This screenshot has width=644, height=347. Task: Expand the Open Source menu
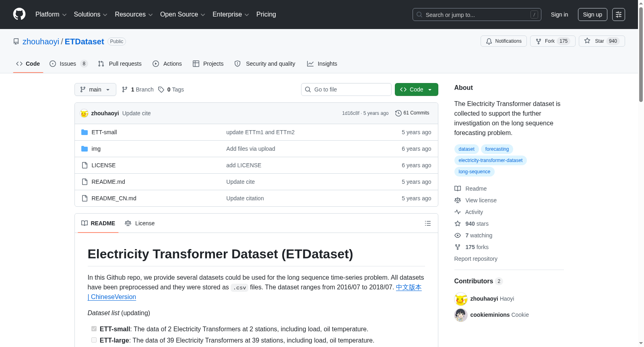click(x=183, y=15)
